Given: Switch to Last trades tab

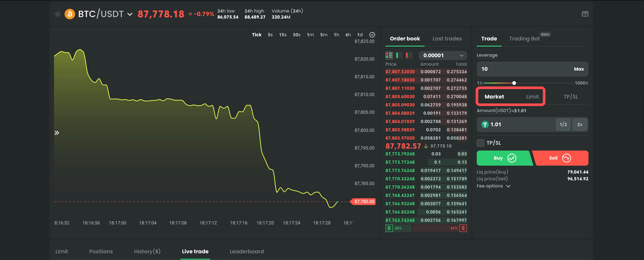Looking at the screenshot, I should tap(447, 39).
